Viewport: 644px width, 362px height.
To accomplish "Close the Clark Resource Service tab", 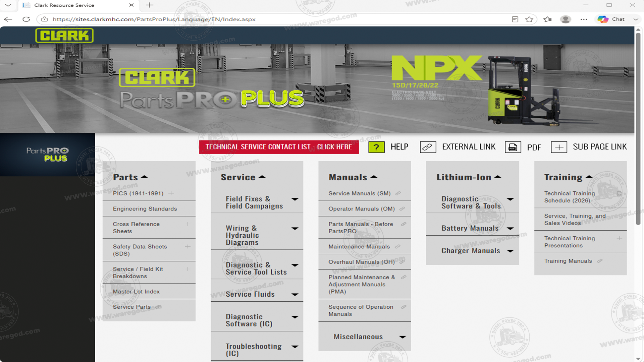I will (x=131, y=5).
